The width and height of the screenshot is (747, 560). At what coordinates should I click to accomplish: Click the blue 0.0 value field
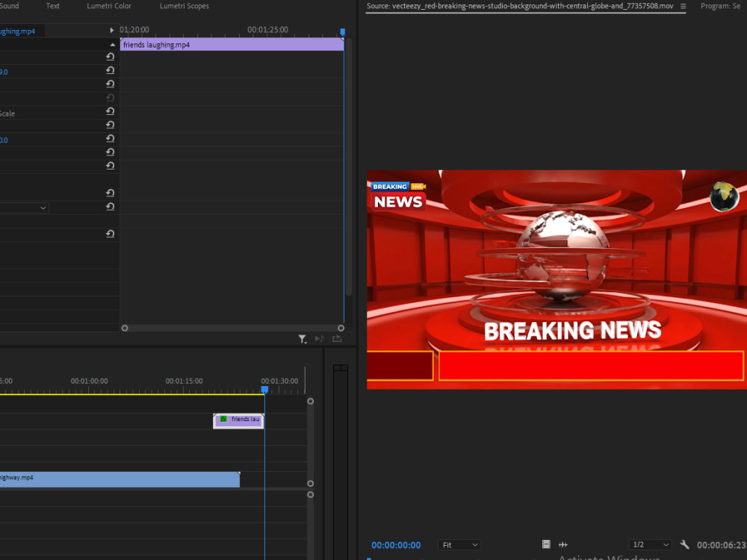coord(4,140)
